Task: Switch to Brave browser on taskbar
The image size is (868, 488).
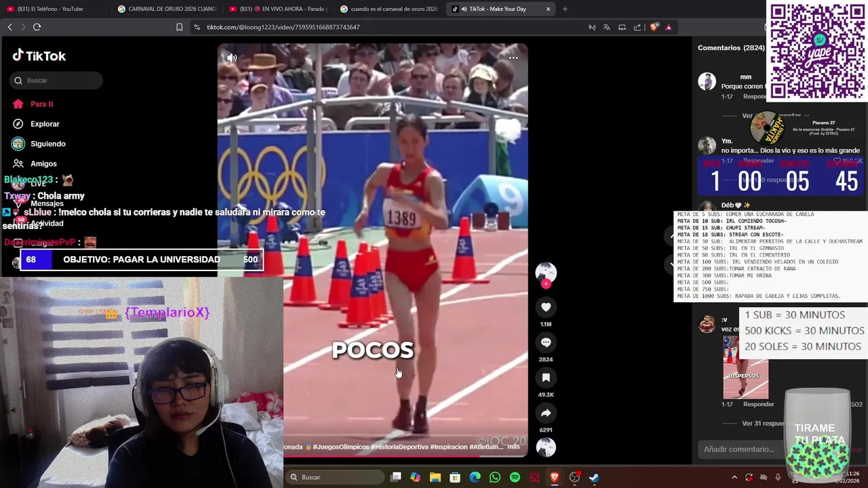Action: [555, 477]
